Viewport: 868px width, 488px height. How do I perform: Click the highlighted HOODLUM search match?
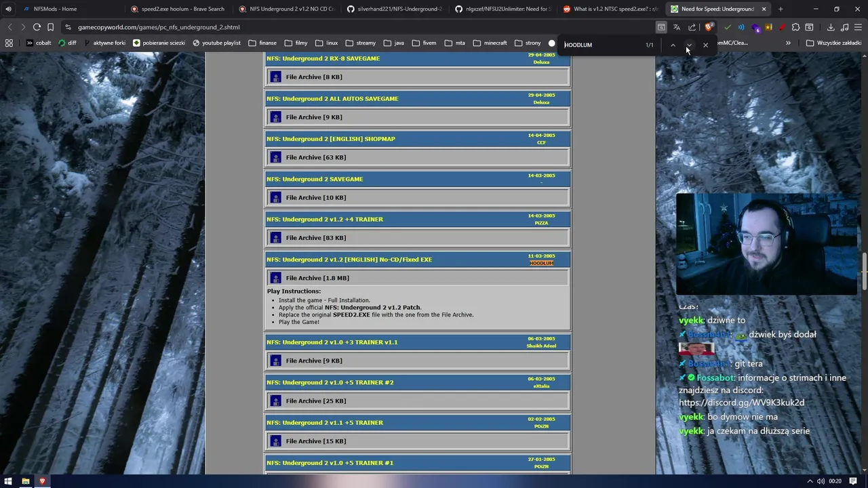coord(541,263)
